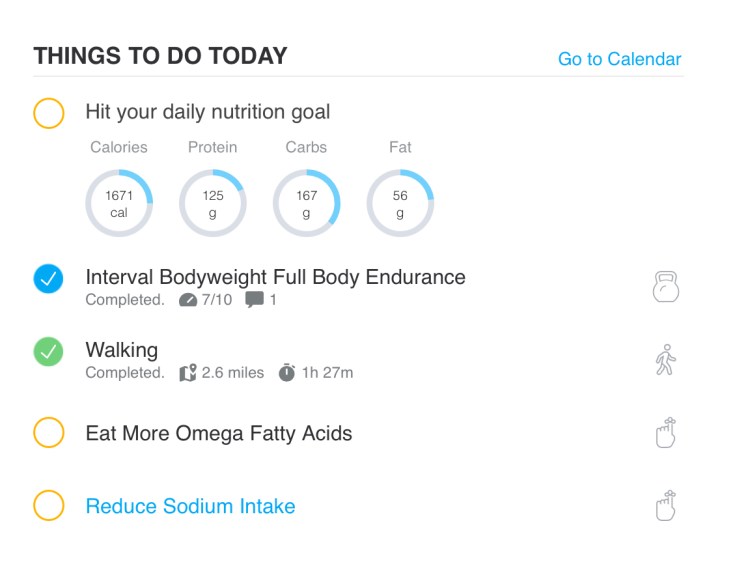Open the Go to Calendar link
This screenshot has height=564, width=750.
[619, 59]
